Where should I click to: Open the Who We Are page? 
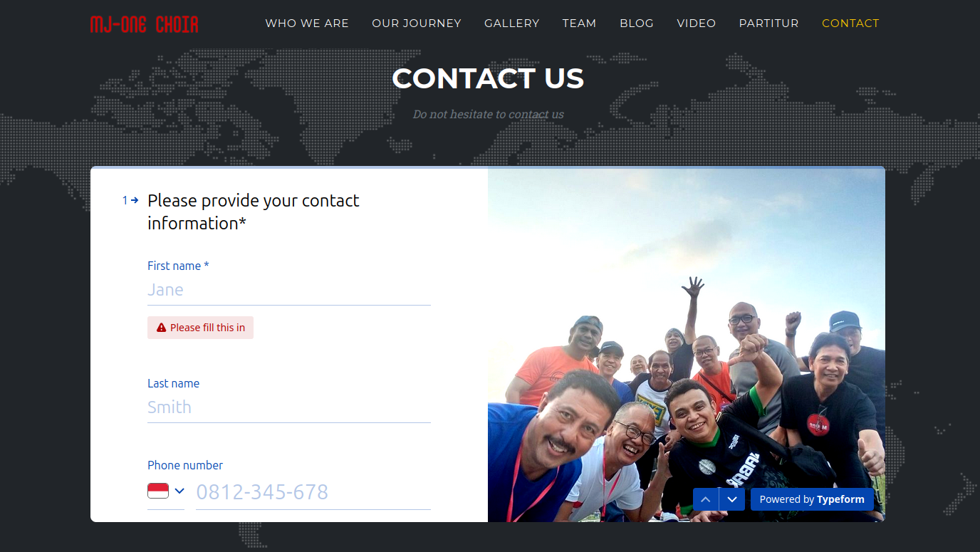[x=307, y=24]
